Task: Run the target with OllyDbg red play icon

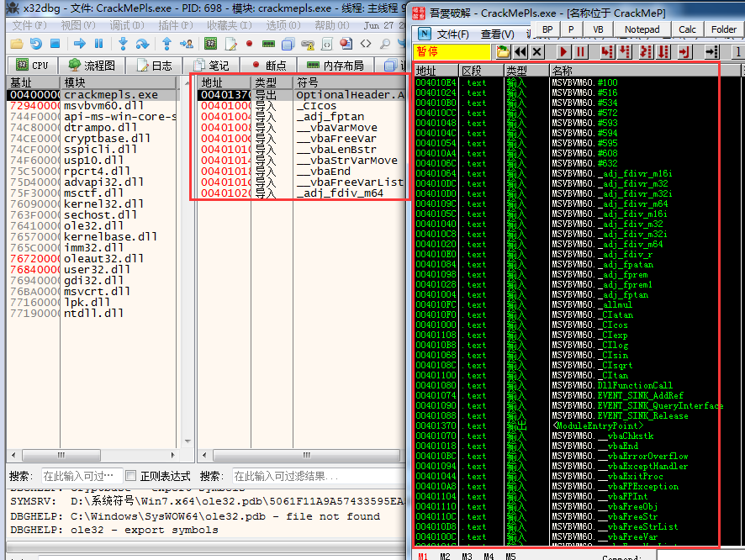Action: coord(563,50)
